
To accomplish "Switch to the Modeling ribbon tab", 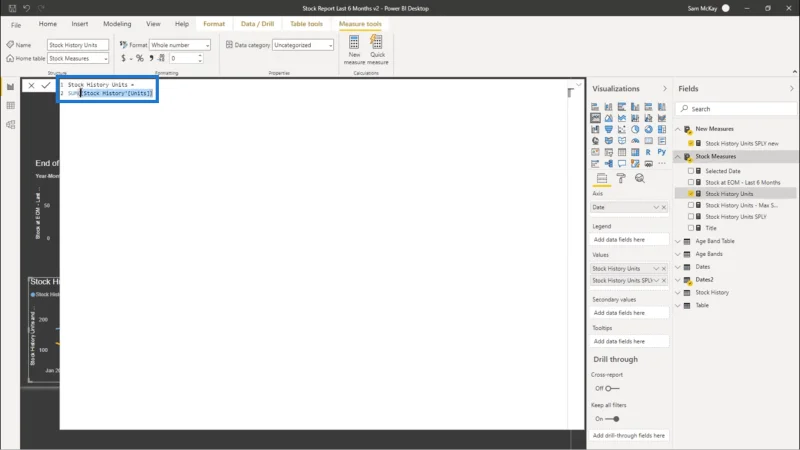I will 117,24.
